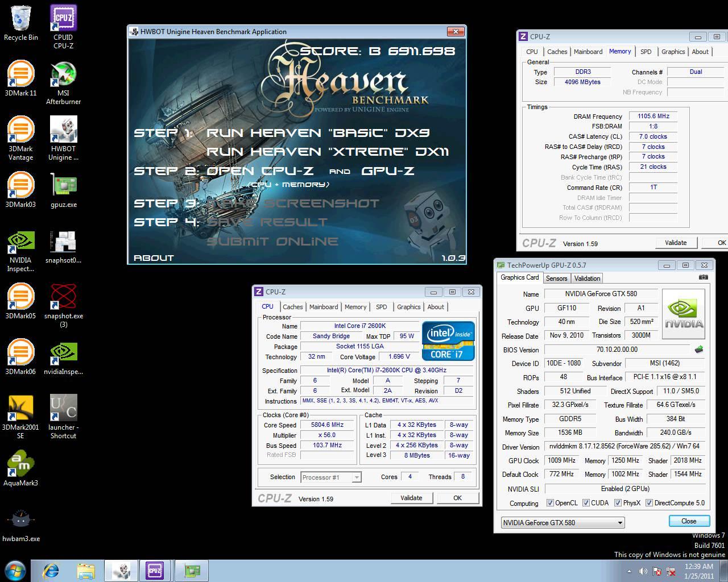Image resolution: width=728 pixels, height=582 pixels.
Task: Open snapshot.exe (3) desktop icon
Action: (63, 305)
